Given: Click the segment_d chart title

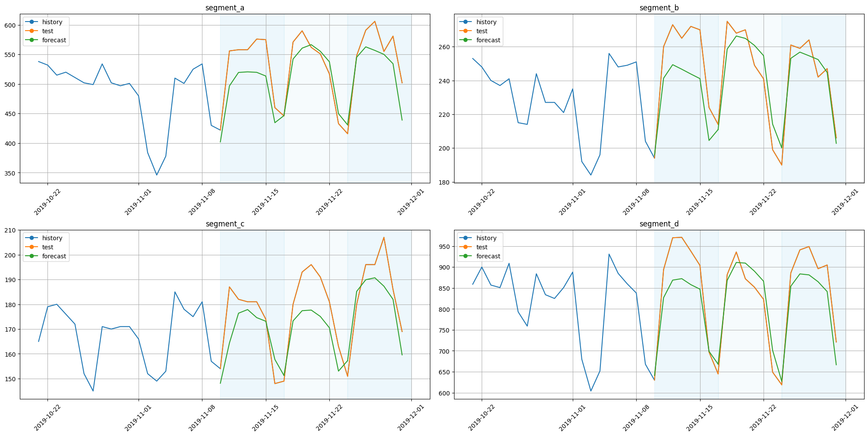Looking at the screenshot, I should pos(659,224).
